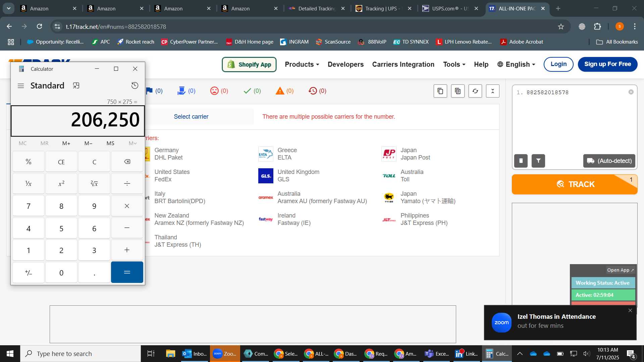
Task: Filter by pick-up status (0)
Action: [x=186, y=91]
